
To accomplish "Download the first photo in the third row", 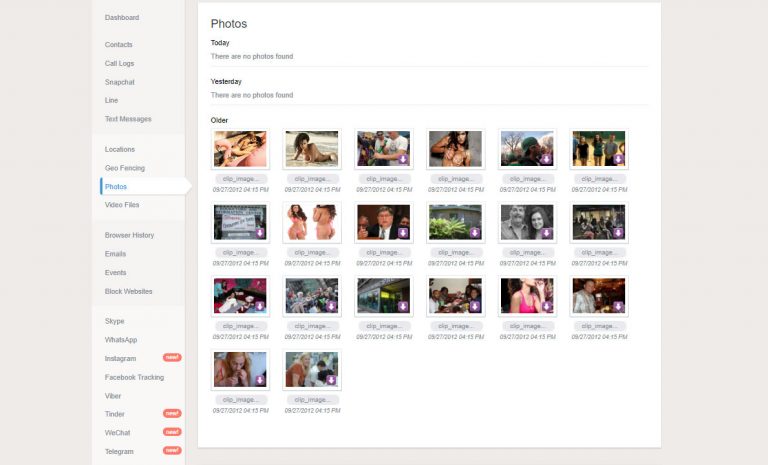I will (x=260, y=306).
